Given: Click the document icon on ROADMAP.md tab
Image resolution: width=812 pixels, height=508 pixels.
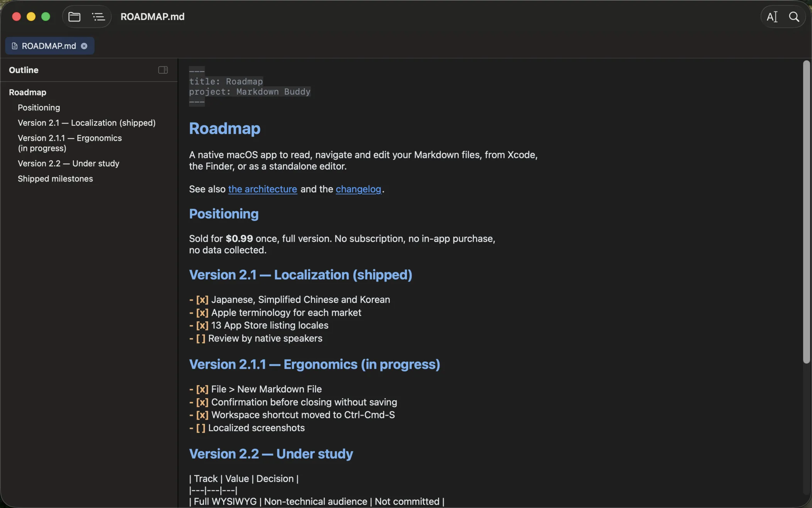Looking at the screenshot, I should tap(15, 46).
